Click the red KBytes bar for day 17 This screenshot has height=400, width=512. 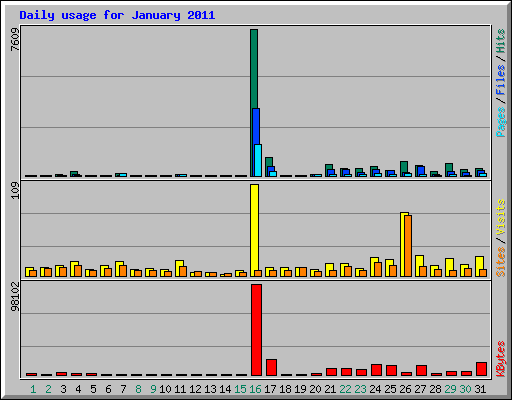pos(272,367)
